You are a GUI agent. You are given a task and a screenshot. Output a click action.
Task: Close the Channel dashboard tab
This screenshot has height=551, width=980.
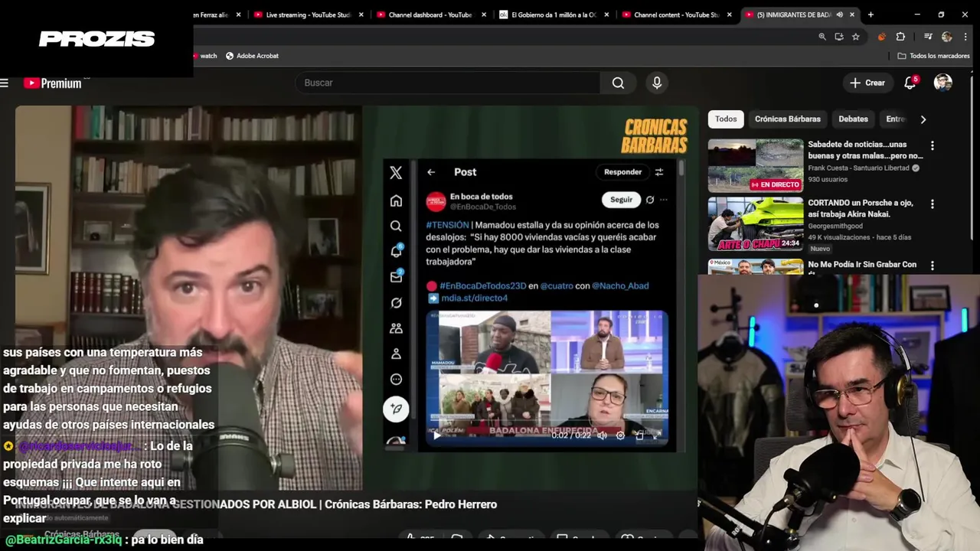484,15
